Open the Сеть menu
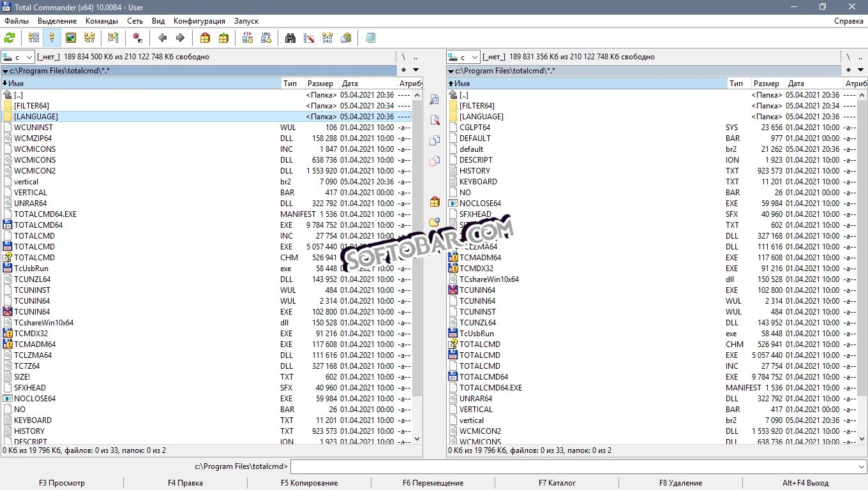This screenshot has width=868, height=490. point(135,21)
